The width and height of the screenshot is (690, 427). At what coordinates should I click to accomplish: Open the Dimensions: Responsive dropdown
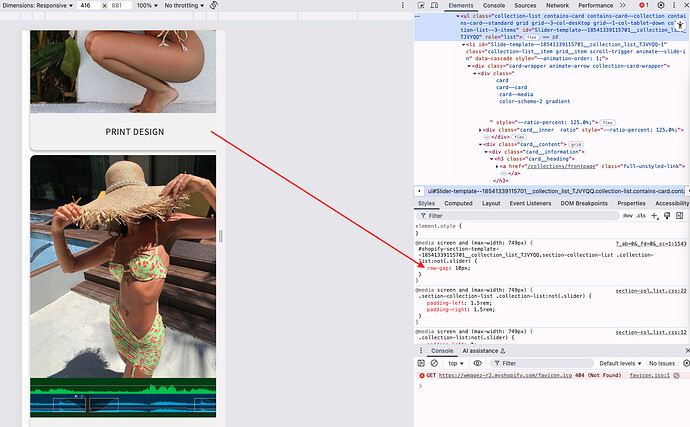click(x=38, y=5)
